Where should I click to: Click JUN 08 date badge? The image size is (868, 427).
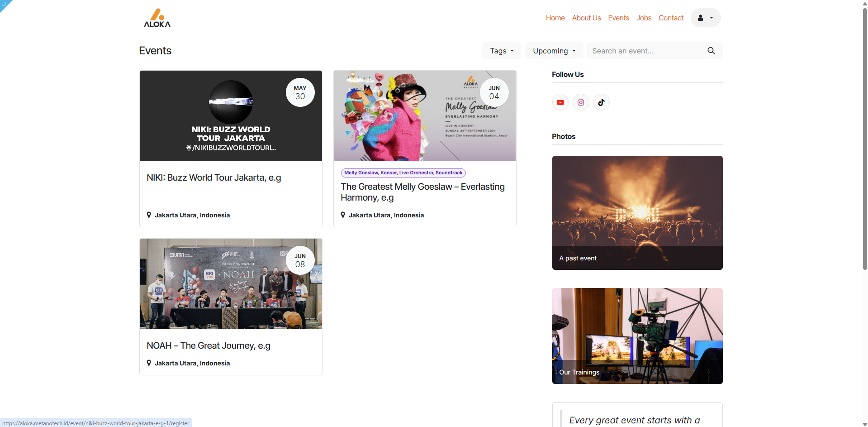[300, 260]
